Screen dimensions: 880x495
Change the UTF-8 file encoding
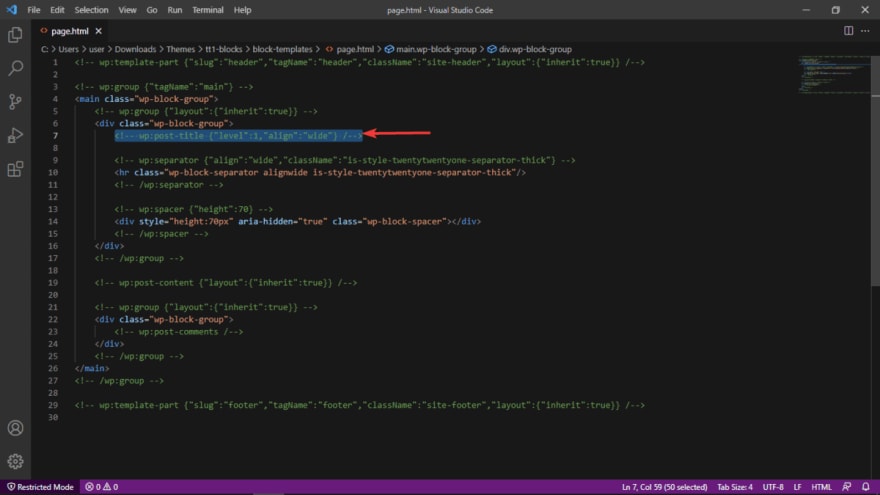click(x=773, y=487)
